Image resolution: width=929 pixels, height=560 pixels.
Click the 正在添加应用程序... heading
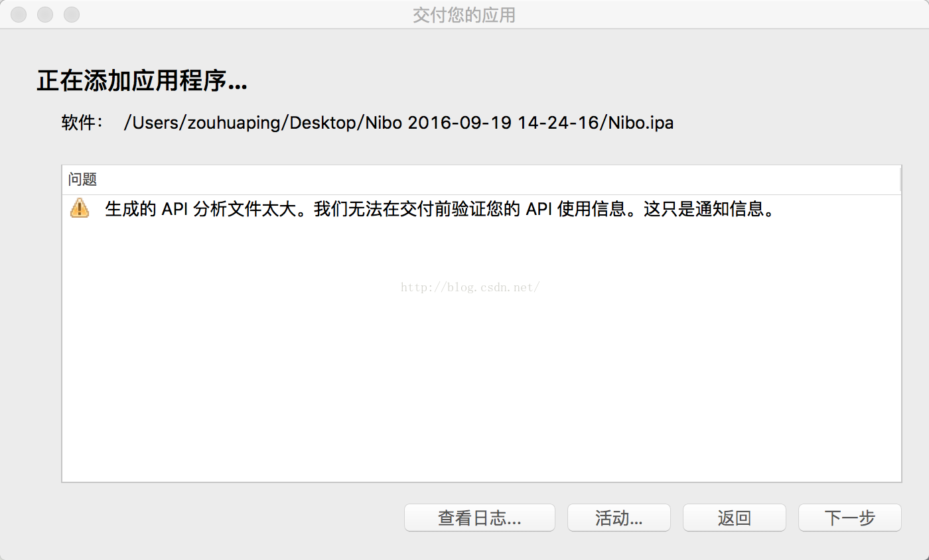coord(142,82)
